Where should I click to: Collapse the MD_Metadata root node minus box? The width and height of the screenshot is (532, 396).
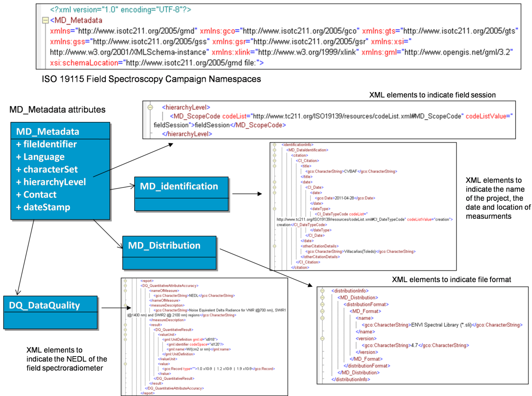pos(45,20)
